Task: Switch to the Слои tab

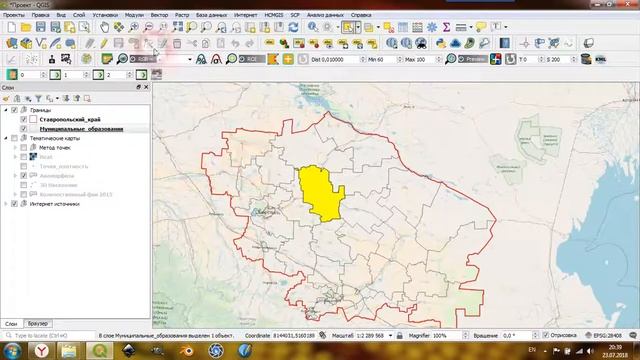Action: (x=11, y=323)
